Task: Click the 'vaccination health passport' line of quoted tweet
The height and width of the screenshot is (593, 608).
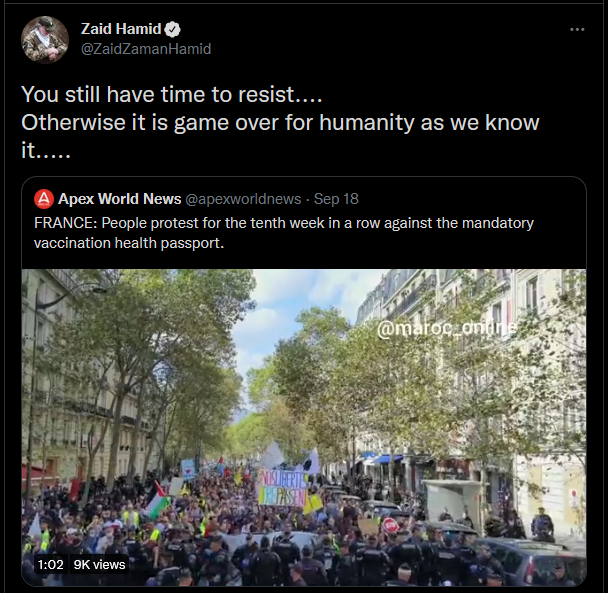Action: click(x=129, y=243)
